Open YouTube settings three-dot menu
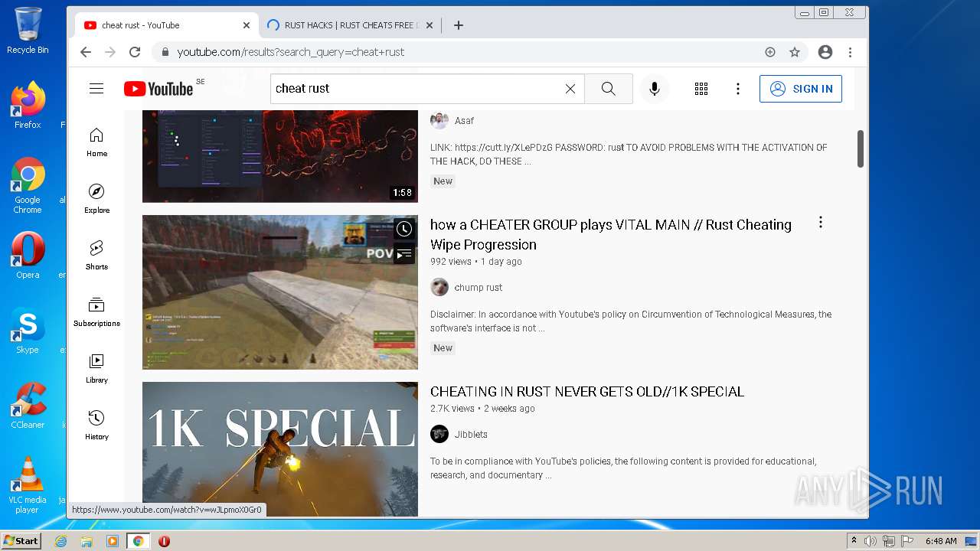The width and height of the screenshot is (980, 551). click(738, 89)
